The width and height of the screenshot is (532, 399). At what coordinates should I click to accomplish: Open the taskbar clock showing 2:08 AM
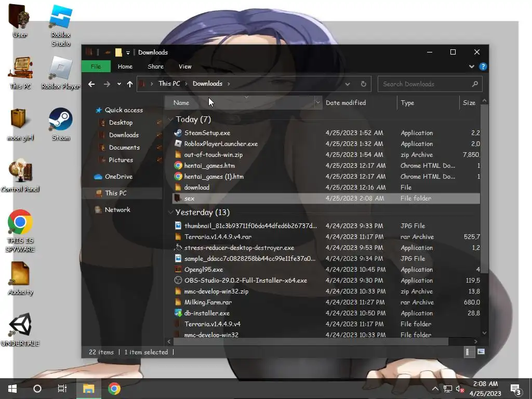pyautogui.click(x=485, y=389)
